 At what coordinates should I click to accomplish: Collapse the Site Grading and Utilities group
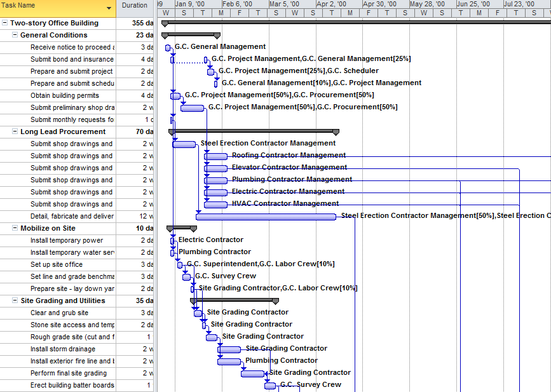pos(15,301)
